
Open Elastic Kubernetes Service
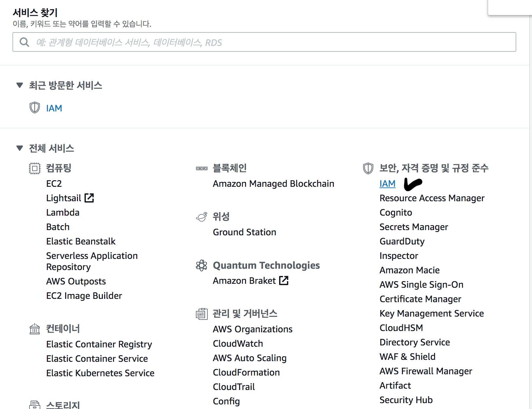click(100, 373)
